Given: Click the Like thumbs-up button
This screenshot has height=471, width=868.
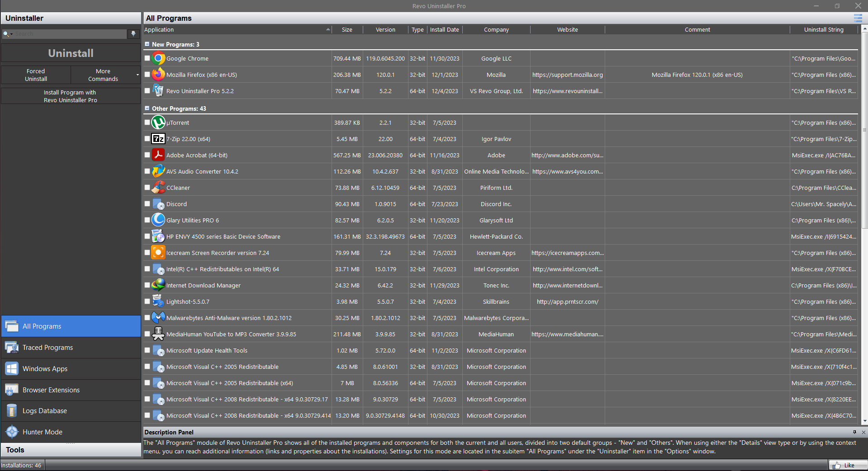Looking at the screenshot, I should coord(848,465).
